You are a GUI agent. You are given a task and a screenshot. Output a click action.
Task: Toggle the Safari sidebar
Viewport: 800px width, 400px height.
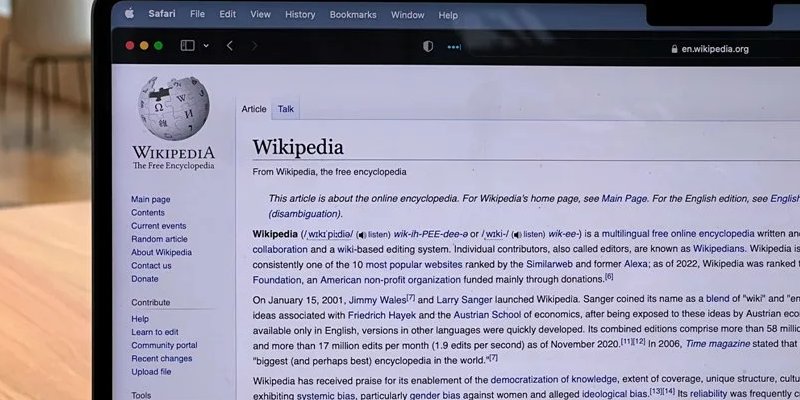187,46
